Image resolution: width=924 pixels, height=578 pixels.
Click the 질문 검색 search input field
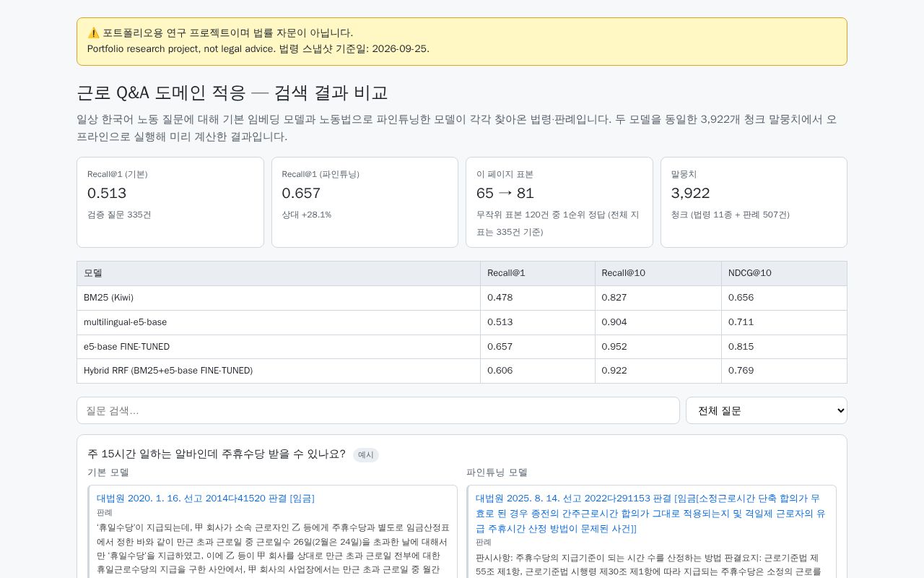tap(378, 410)
